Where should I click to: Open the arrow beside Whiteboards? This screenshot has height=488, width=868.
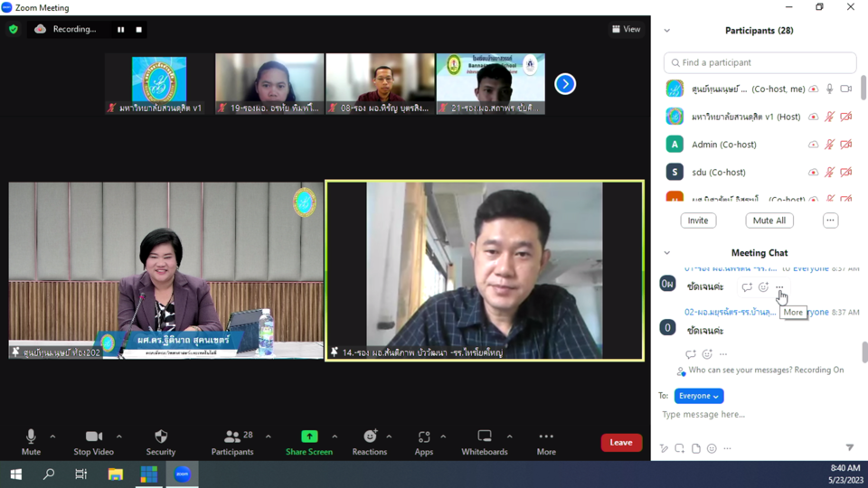510,436
